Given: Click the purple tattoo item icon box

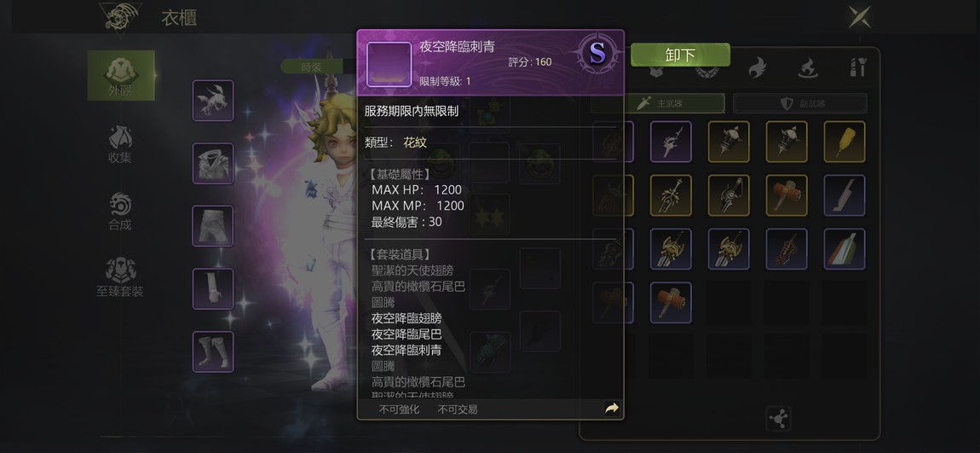Looking at the screenshot, I should [x=389, y=65].
